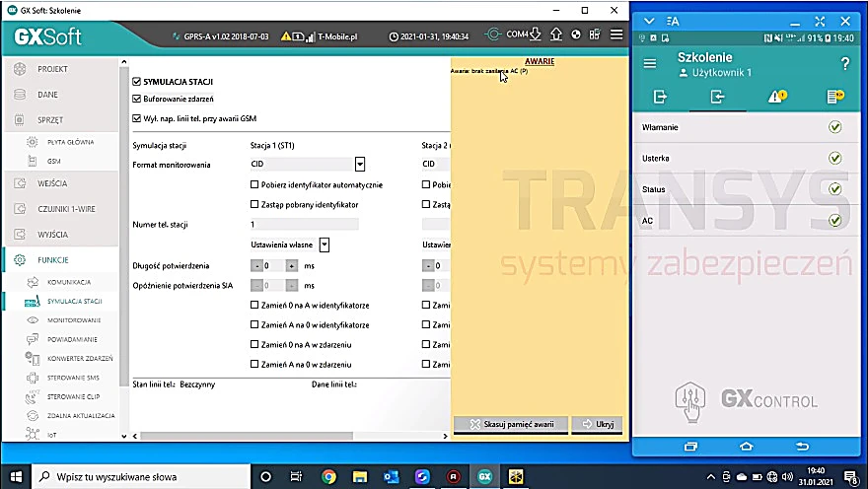Image resolution: width=868 pixels, height=489 pixels.
Task: Open the Ustawienia własne dropdown
Action: coord(325,244)
